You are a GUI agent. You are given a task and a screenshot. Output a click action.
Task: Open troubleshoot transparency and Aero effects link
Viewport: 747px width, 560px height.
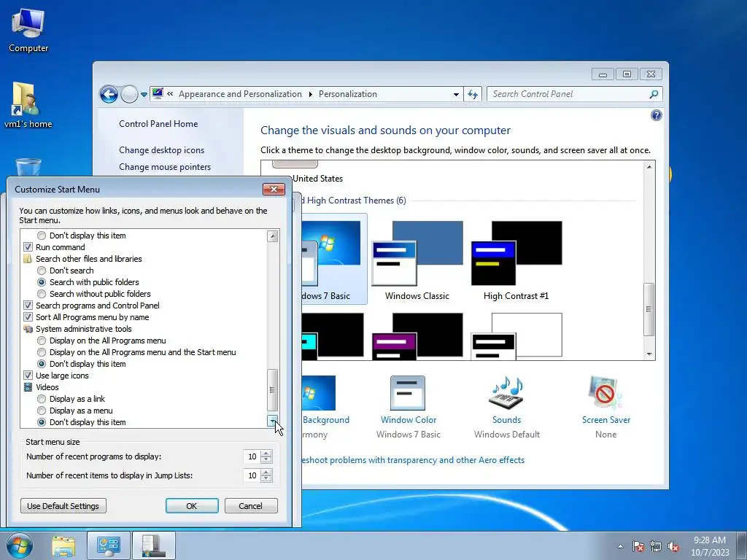point(413,460)
